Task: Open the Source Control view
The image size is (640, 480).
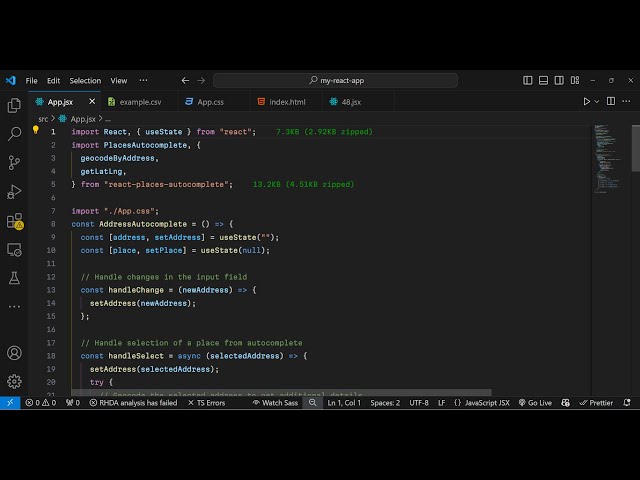Action: point(14,162)
